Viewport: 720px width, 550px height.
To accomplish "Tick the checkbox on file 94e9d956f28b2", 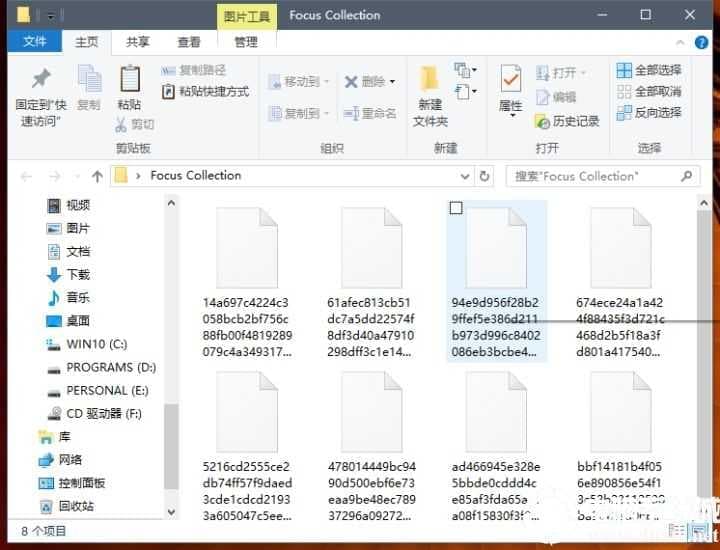I will pos(456,208).
